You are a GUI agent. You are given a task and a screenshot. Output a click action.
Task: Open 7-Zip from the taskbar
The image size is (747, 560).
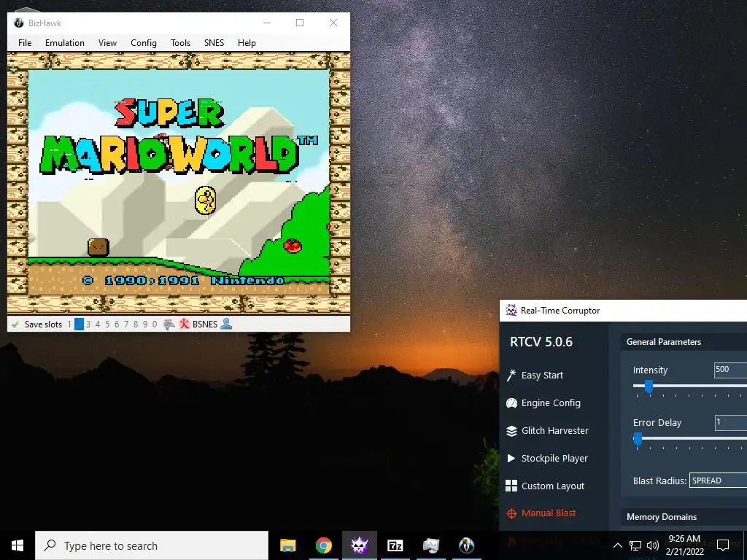click(395, 545)
